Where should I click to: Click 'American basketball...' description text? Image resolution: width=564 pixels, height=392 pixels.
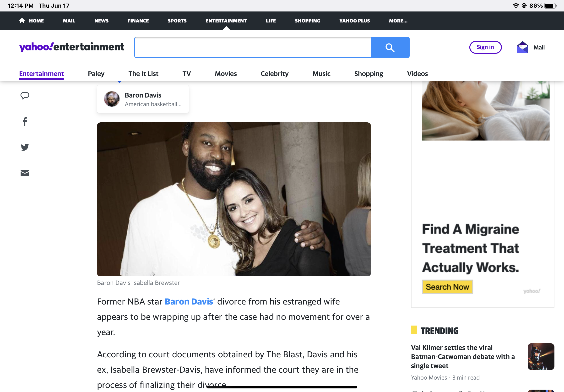(x=153, y=104)
